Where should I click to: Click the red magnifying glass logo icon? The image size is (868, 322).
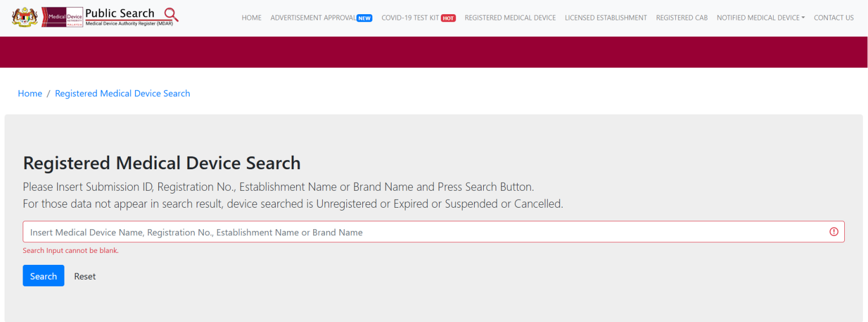[171, 15]
